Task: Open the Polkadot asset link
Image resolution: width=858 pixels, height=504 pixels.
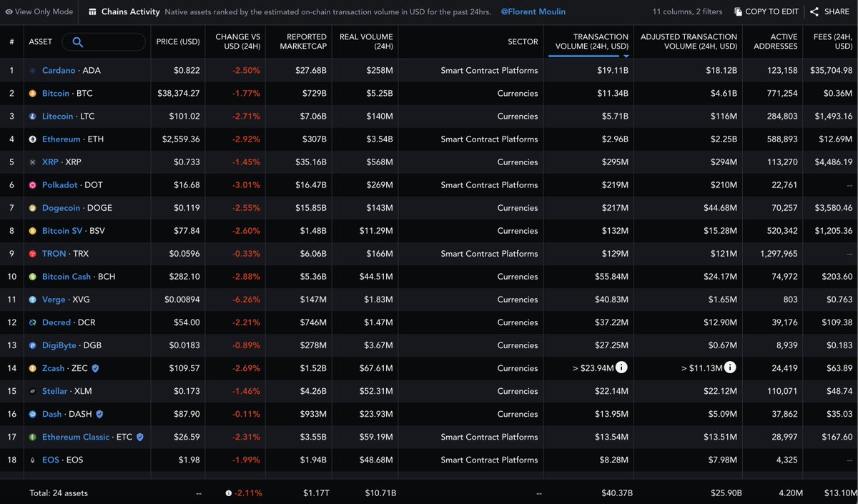Action: click(59, 185)
